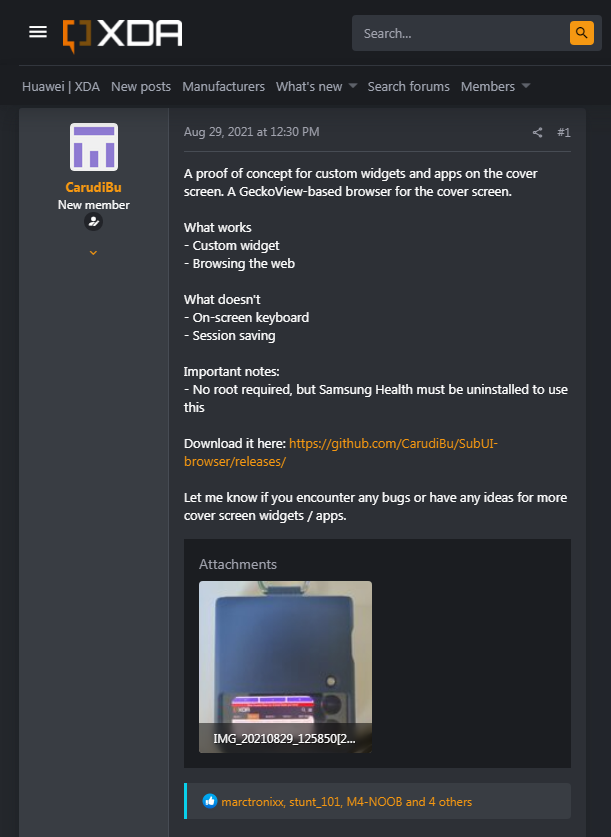The width and height of the screenshot is (611, 837).
Task: Click CarudiBu's purple avatar image
Action: pyautogui.click(x=94, y=147)
